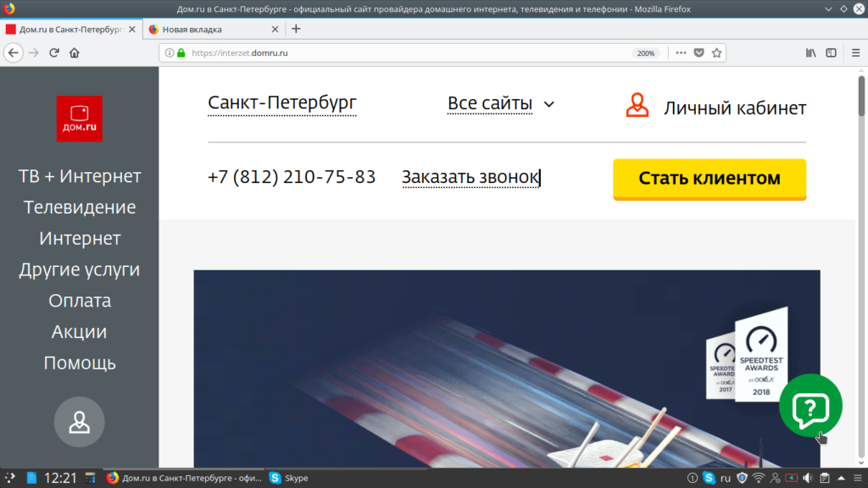Screen dimensions: 868x488
Task: Open Firefox Library icon
Action: click(x=810, y=53)
